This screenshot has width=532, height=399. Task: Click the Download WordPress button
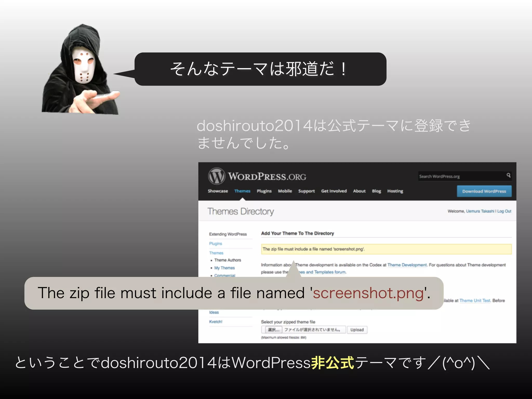484,191
